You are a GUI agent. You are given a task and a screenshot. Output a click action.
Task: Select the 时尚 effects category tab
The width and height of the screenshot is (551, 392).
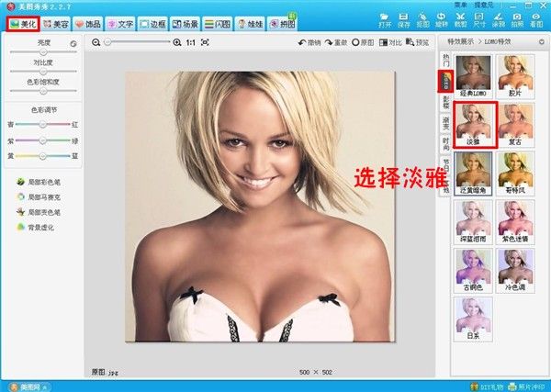point(445,144)
